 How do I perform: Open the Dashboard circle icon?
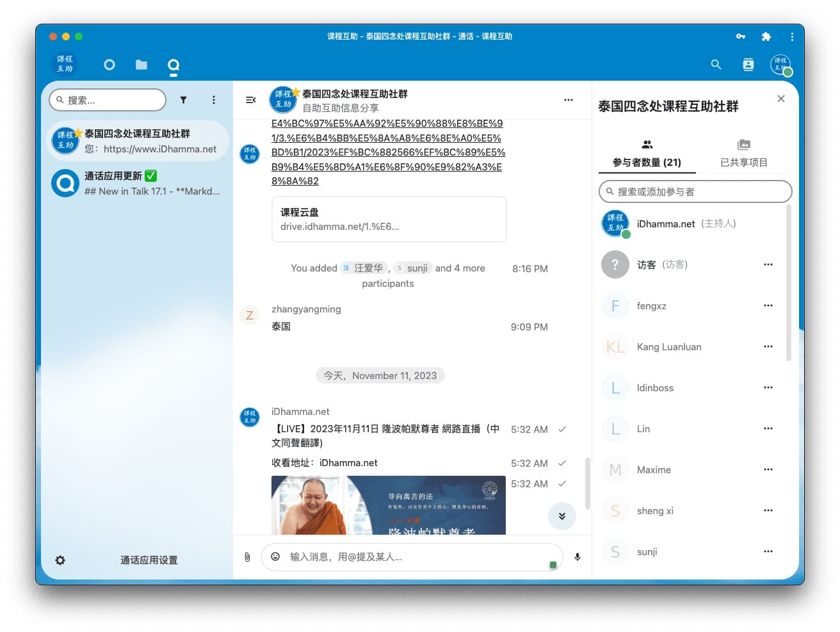[109, 65]
